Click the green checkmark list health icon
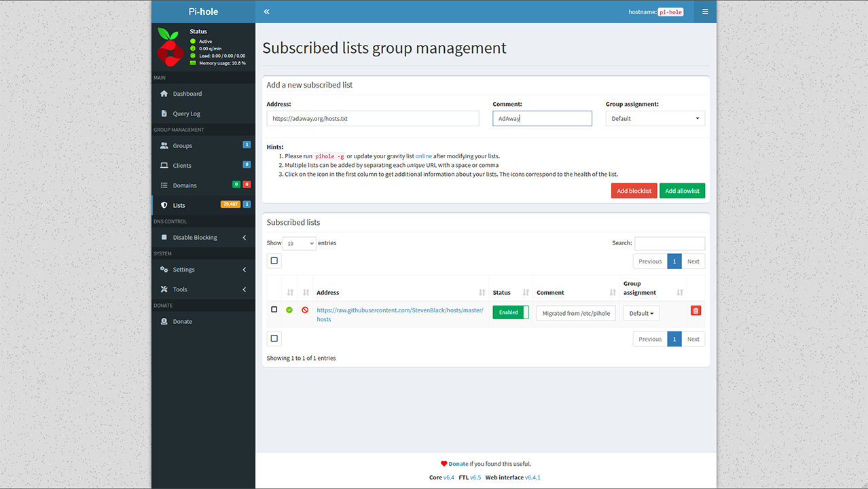868x489 pixels. click(x=289, y=310)
